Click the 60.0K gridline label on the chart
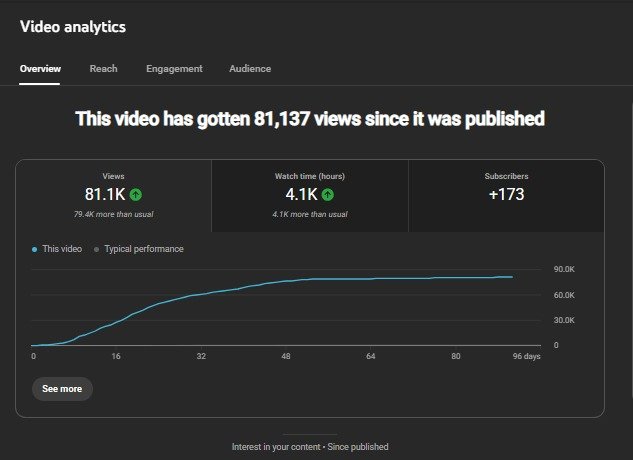633x460 pixels. (563, 295)
